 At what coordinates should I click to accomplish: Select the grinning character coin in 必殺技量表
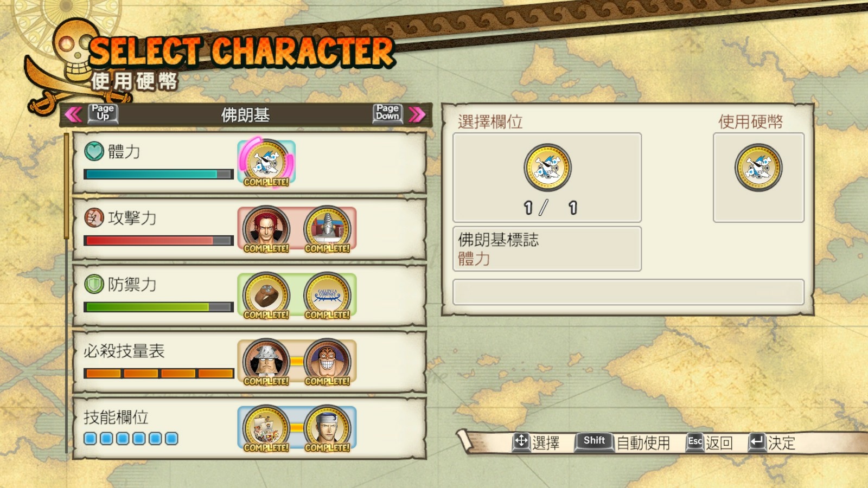pos(327,362)
